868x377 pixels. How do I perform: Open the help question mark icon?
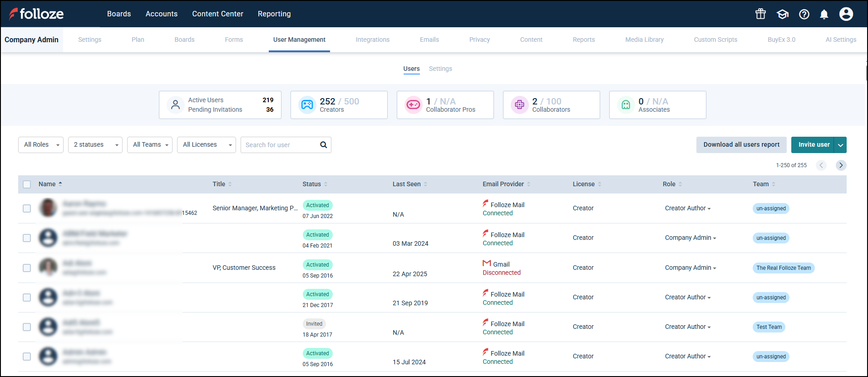click(804, 14)
